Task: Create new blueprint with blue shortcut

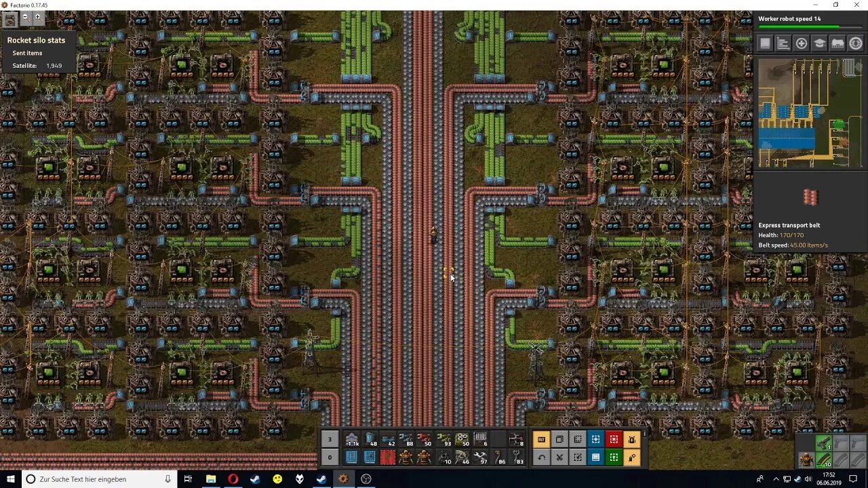Action: tap(596, 439)
